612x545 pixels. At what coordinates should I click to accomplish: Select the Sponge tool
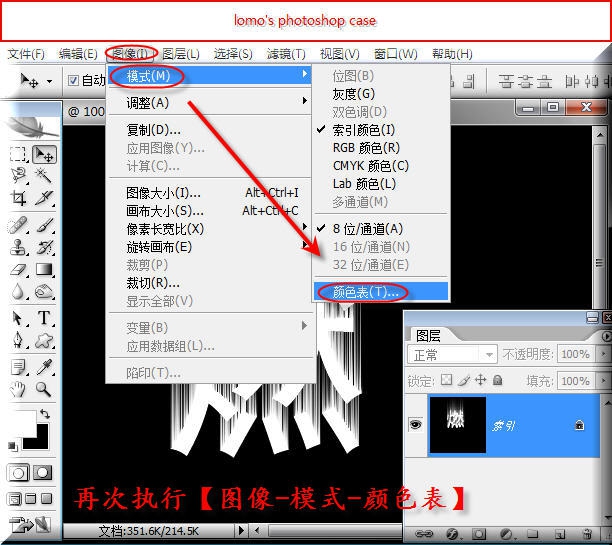pos(44,291)
